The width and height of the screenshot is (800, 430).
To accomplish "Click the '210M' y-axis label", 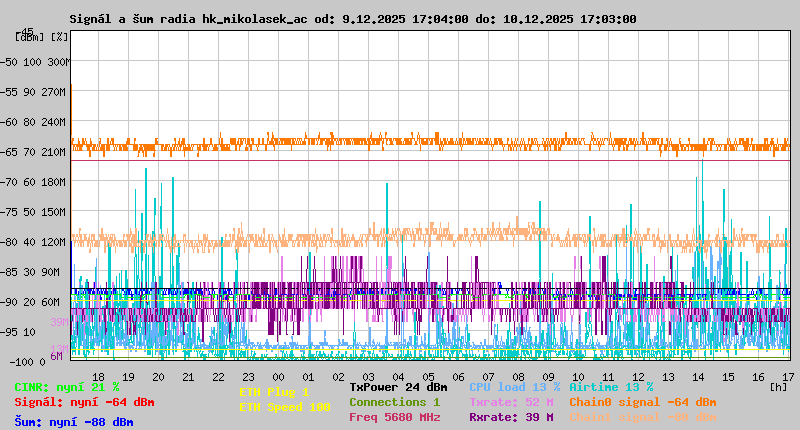I will pos(56,153).
